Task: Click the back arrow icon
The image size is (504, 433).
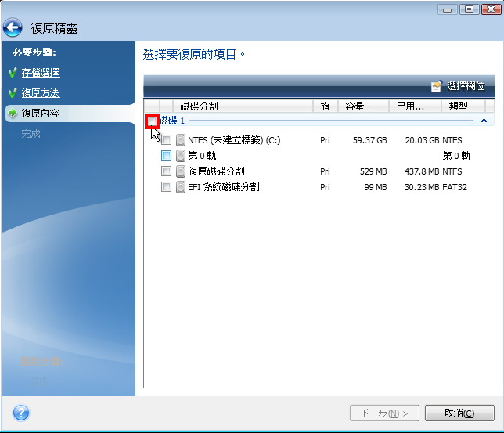Action: [12, 28]
